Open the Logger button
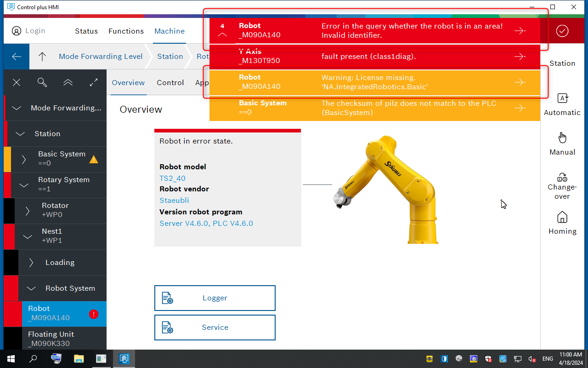588x368 pixels. coord(215,298)
